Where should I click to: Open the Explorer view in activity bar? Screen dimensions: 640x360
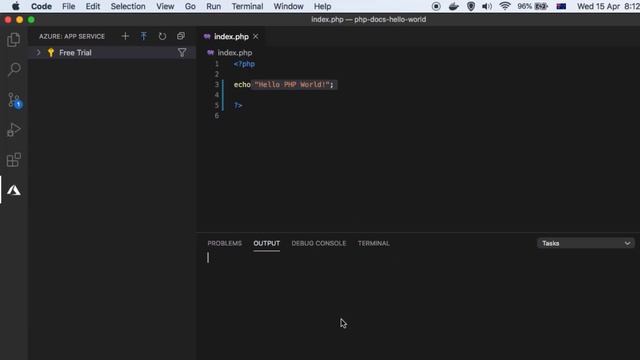click(13, 40)
